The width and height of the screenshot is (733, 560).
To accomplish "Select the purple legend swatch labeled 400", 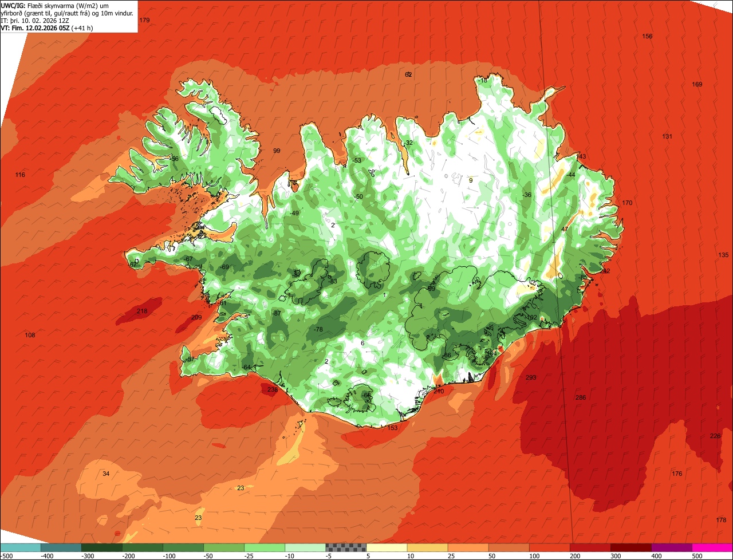I will [671, 547].
